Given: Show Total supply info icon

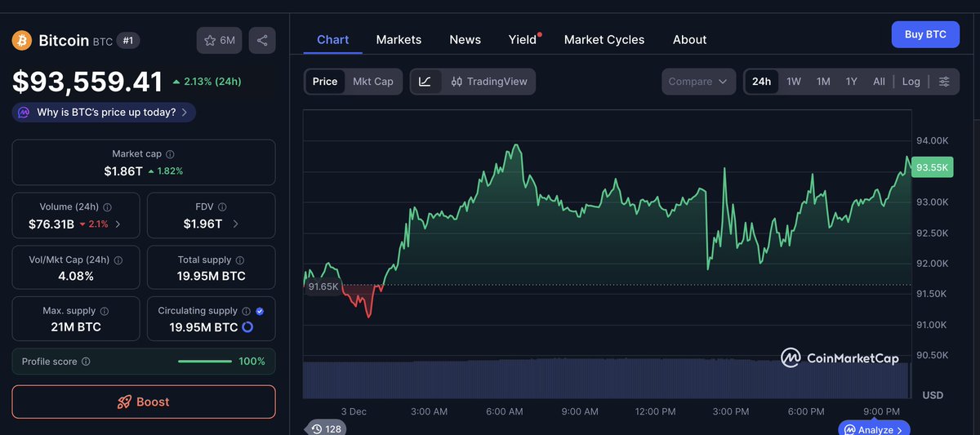Looking at the screenshot, I should (240, 260).
